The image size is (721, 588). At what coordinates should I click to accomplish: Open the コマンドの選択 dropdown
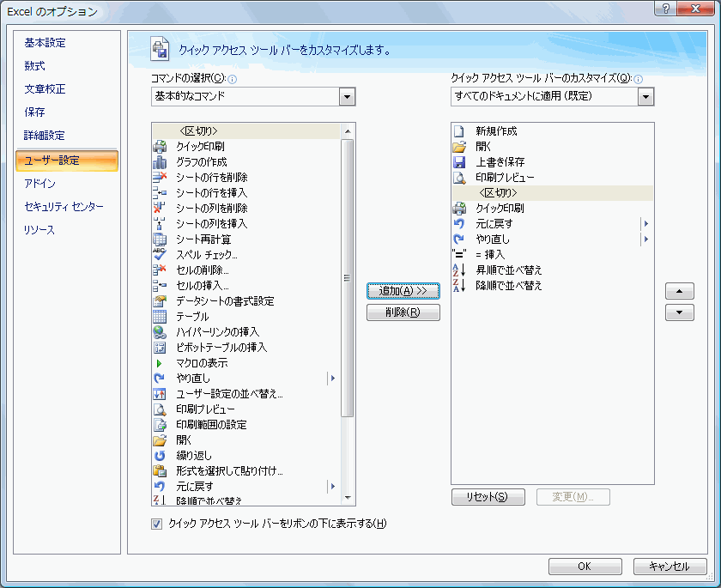[x=347, y=97]
